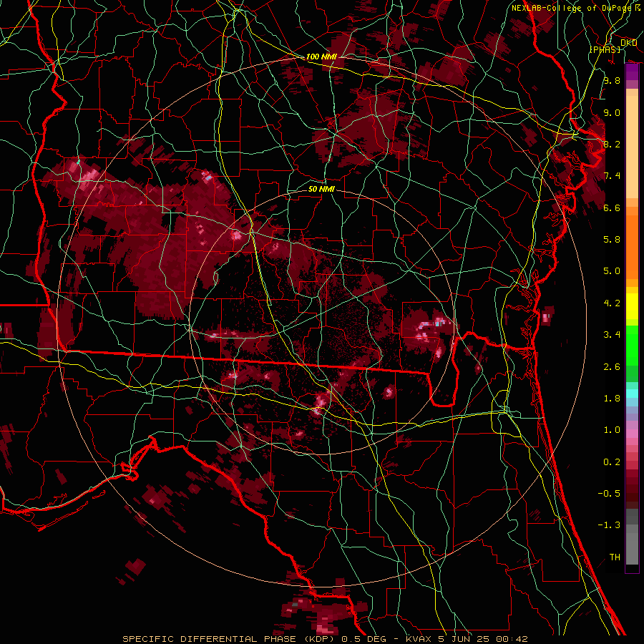The width and height of the screenshot is (644, 644).
Task: Pick the cyan segment of the color bar
Action: [632, 393]
